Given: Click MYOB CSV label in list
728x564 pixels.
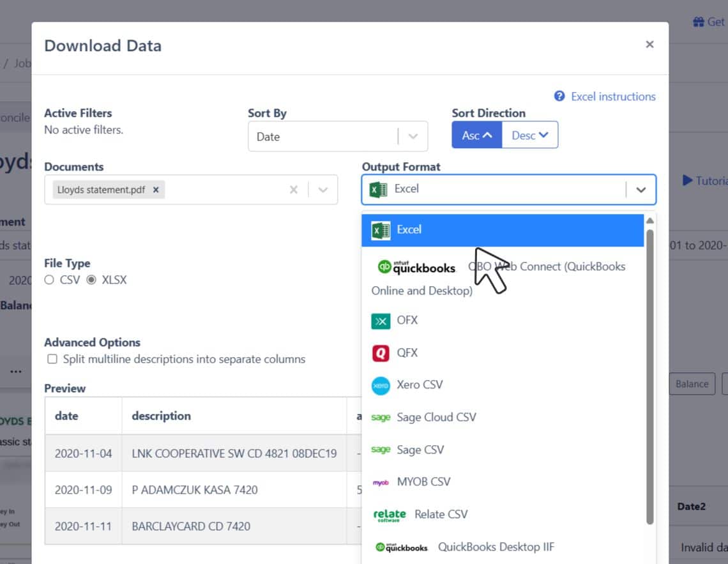Looking at the screenshot, I should 423,482.
